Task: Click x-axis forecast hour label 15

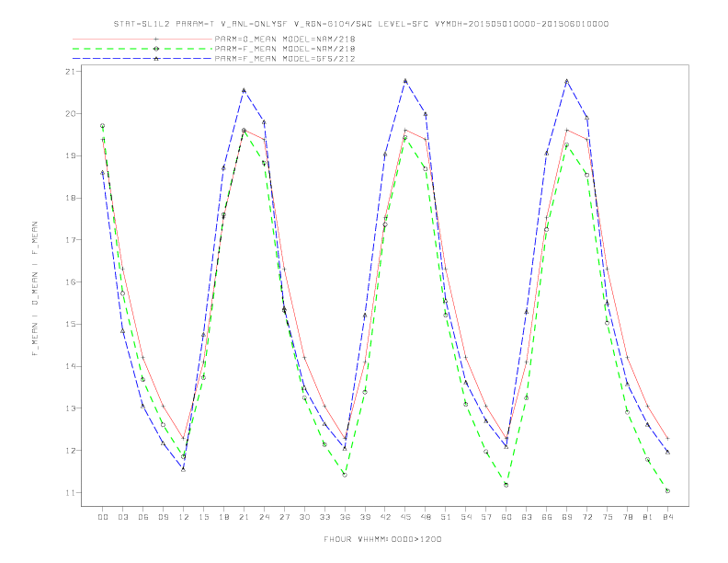Action: point(203,517)
